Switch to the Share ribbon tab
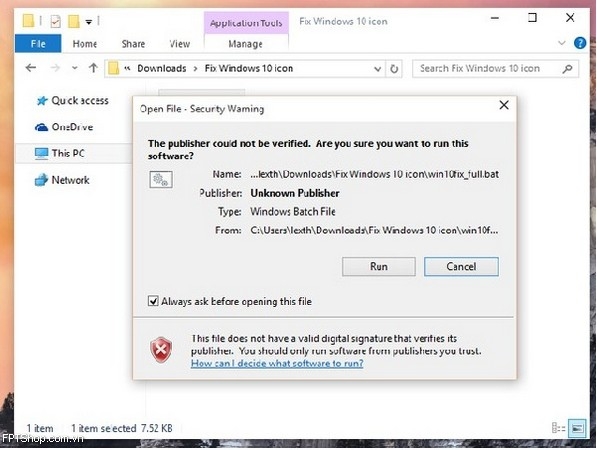 133,44
